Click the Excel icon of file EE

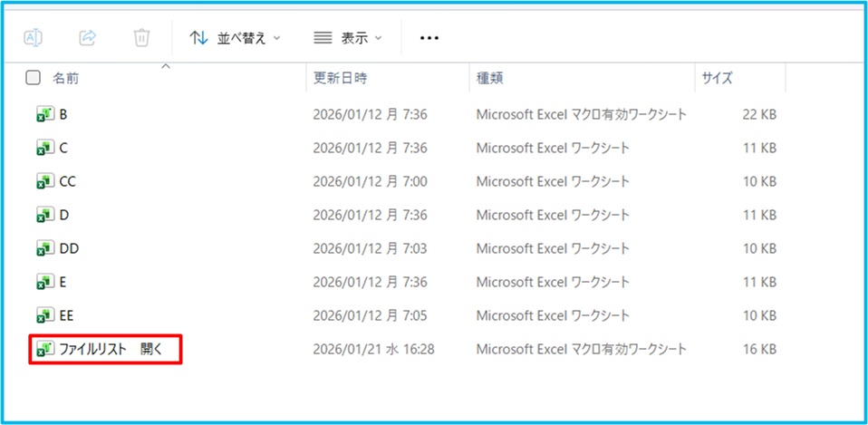44,315
